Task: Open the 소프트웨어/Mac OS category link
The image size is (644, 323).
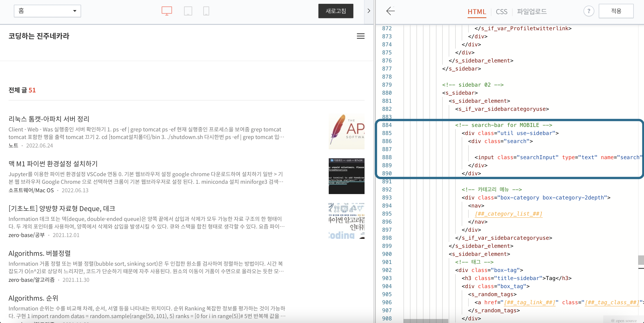Action: [x=31, y=190]
